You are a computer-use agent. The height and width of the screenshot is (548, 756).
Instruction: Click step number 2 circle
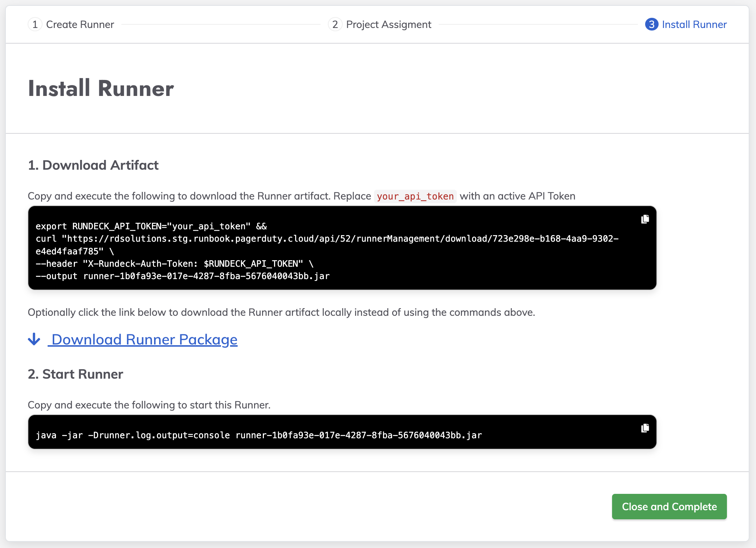[x=335, y=24]
